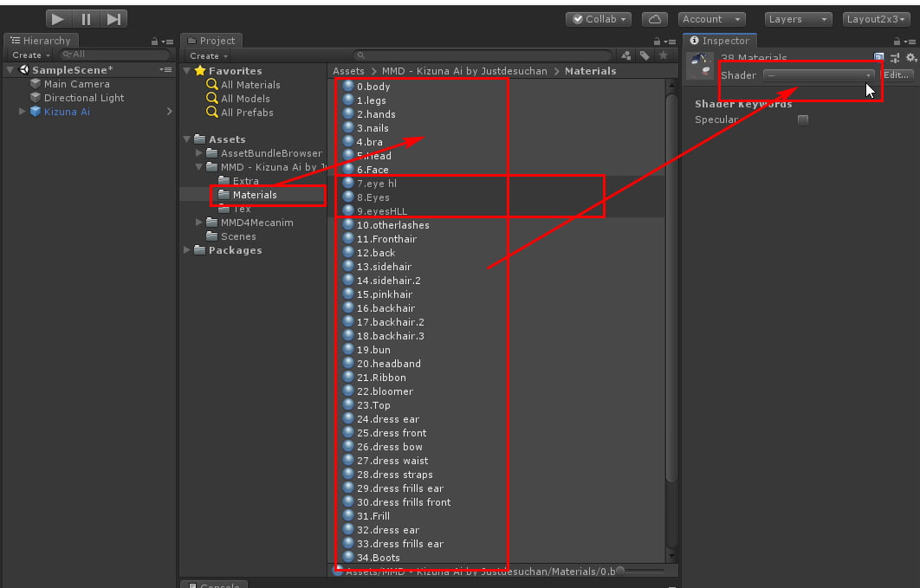920x588 pixels.
Task: Toggle the Project panel lock padlock
Action: [656, 40]
